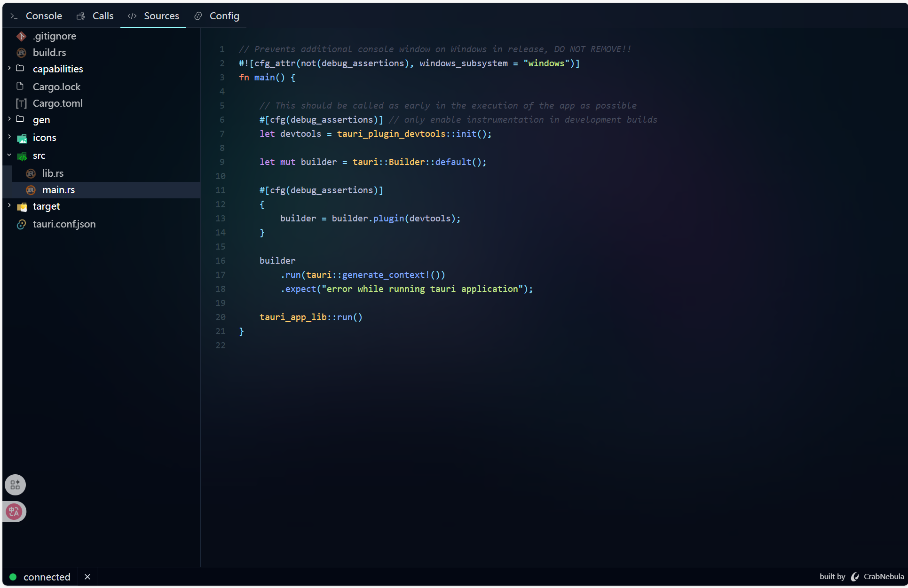Click the tauri.conf.json file icon

point(21,224)
